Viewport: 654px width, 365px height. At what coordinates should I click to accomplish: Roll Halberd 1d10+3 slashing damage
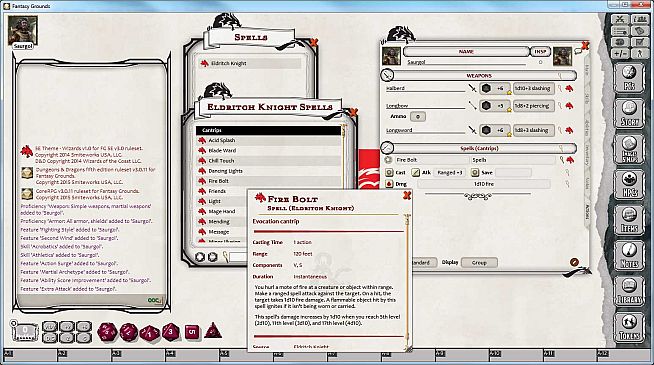pyautogui.click(x=533, y=88)
